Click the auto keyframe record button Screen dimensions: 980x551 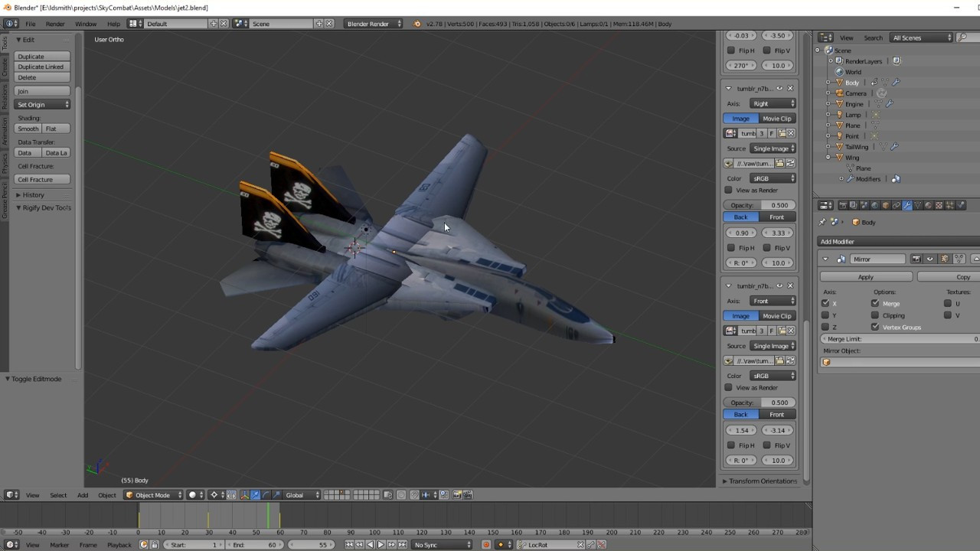tap(486, 545)
